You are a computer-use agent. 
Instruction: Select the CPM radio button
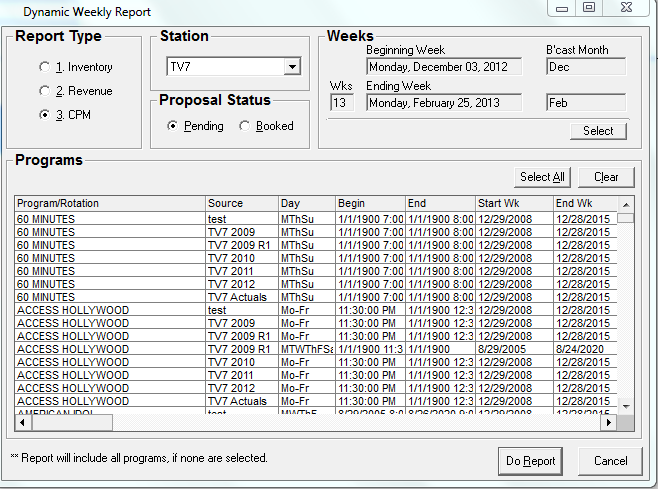43,115
